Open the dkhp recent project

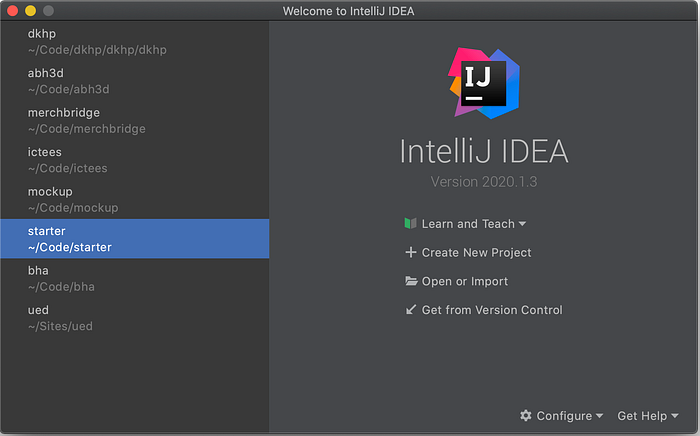point(135,42)
